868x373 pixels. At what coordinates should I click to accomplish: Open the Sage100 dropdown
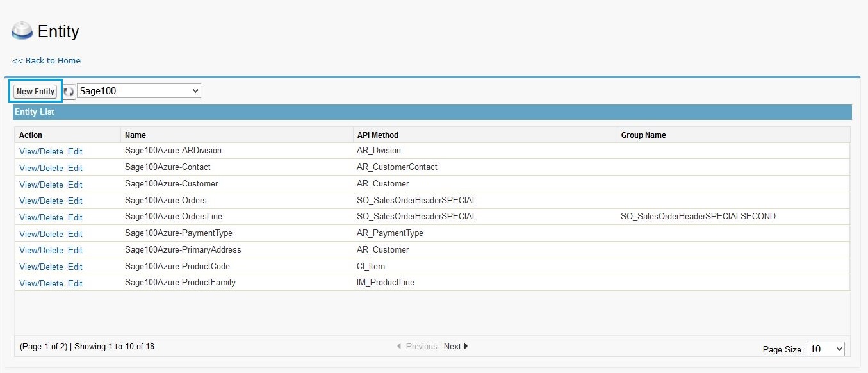point(139,91)
